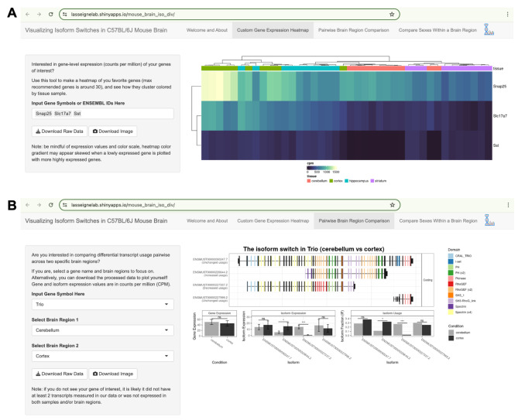Bookmark page with star icon in panel A
Image resolution: width=518 pixels, height=420 pixels.
click(x=392, y=14)
